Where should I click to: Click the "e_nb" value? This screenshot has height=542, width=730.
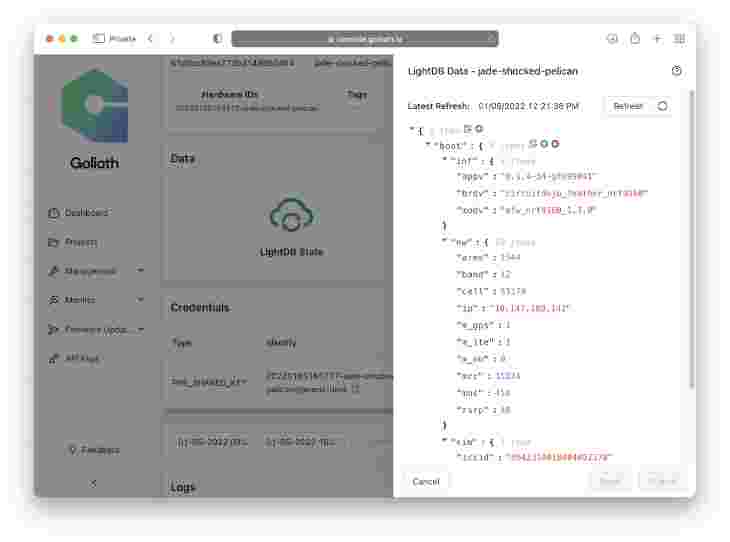pos(502,359)
